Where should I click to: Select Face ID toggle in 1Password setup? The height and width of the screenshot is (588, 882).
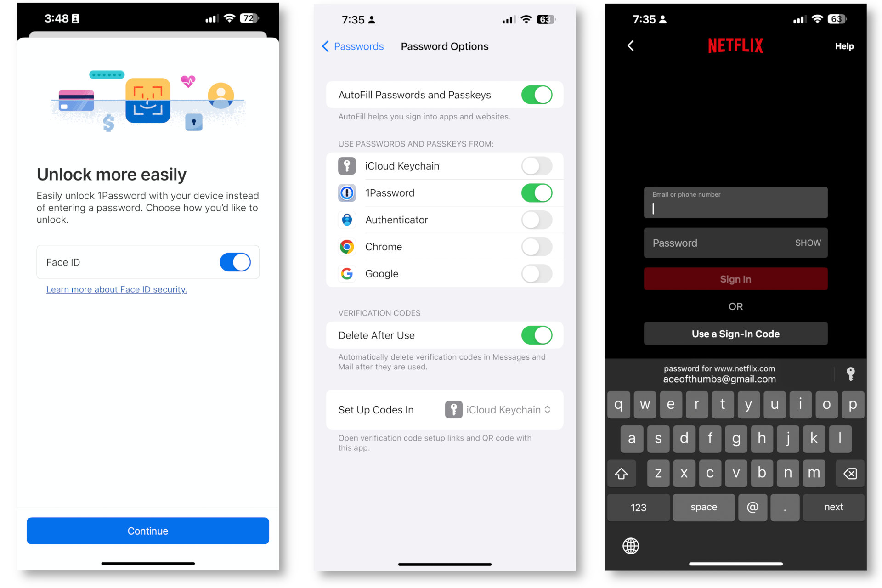(236, 262)
